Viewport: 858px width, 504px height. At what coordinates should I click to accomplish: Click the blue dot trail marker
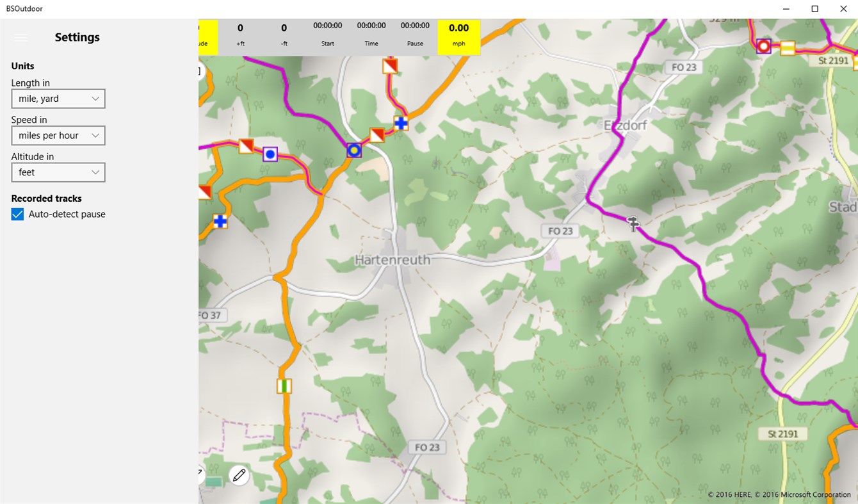click(x=270, y=154)
